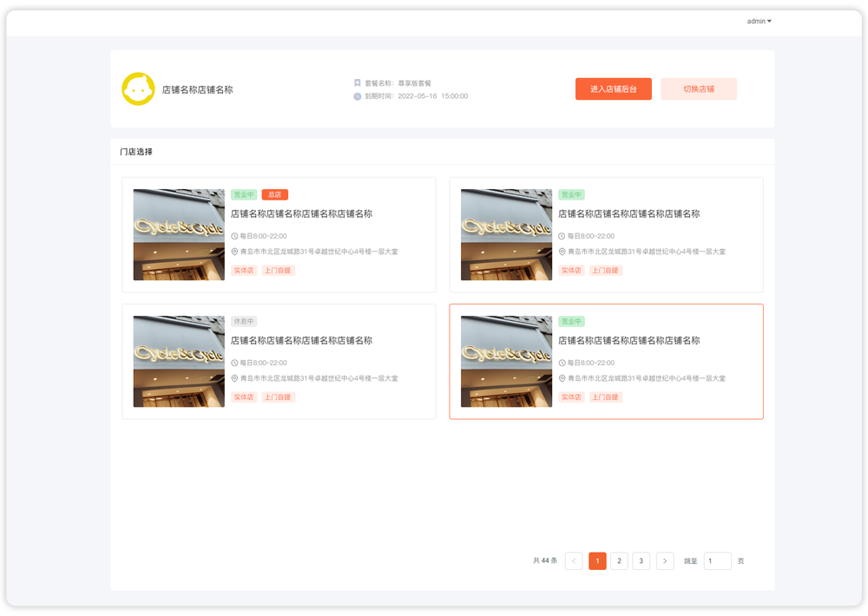Image resolution: width=868 pixels, height=616 pixels.
Task: Click the clock icon in the 休息中 store card
Action: (x=234, y=363)
